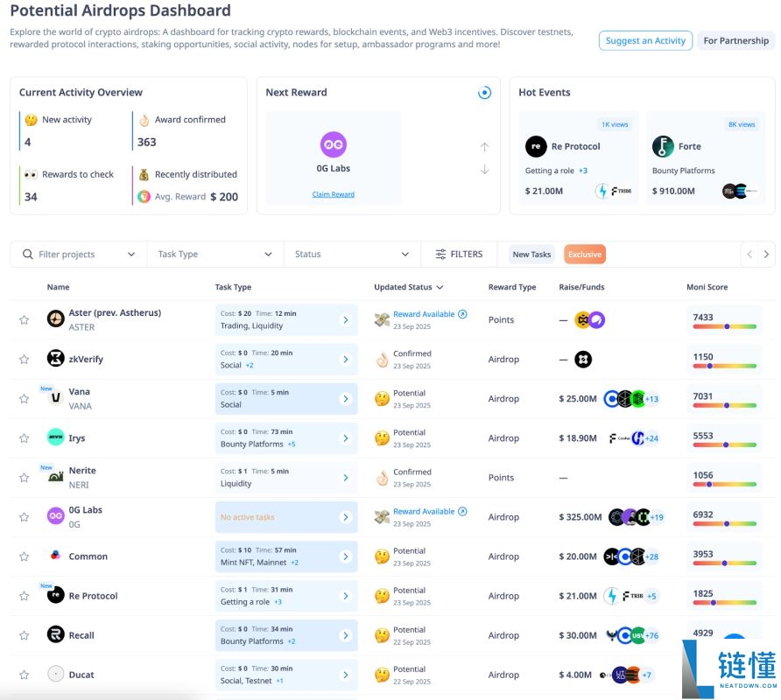781x700 pixels.
Task: Expand Vana Social task arrow
Action: click(x=346, y=399)
